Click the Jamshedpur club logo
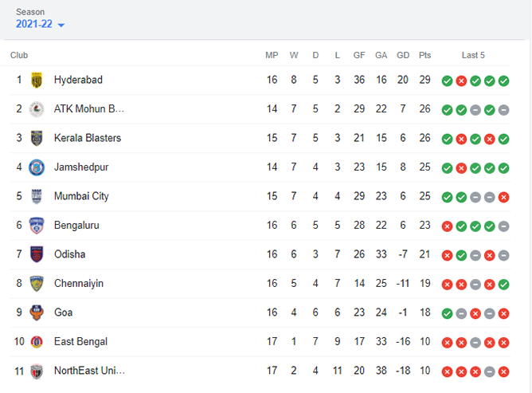532x393 pixels. [x=37, y=167]
